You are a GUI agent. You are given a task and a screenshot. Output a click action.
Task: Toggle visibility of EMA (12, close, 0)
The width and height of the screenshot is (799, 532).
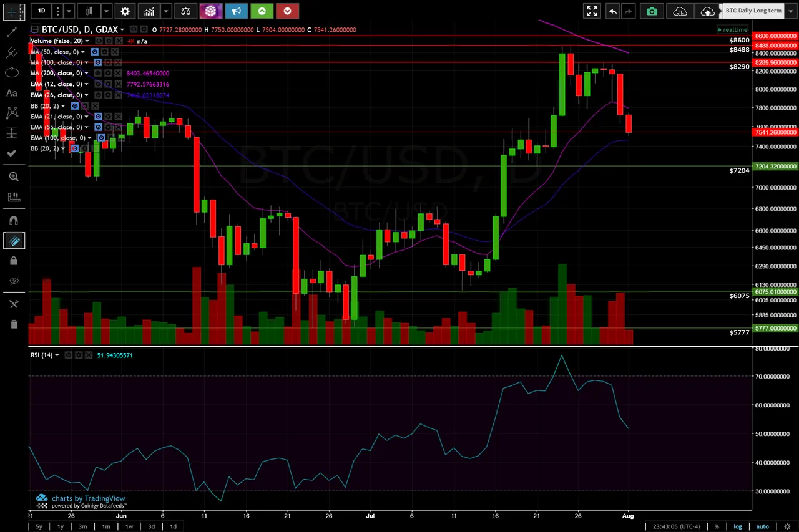[98, 84]
